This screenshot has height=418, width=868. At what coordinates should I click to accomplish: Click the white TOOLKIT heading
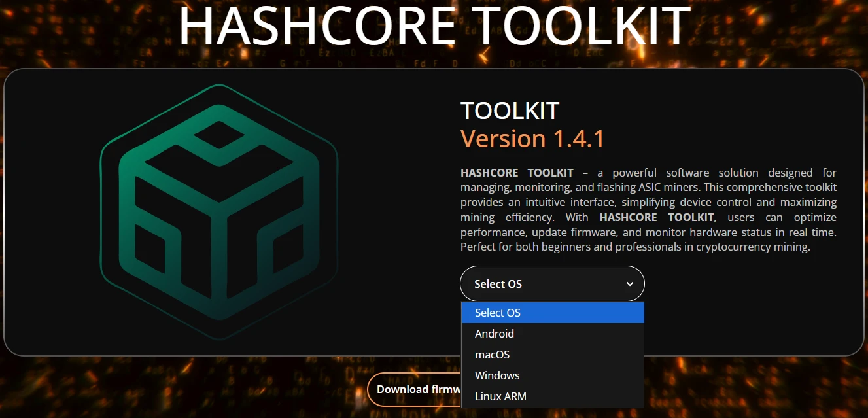coord(510,111)
